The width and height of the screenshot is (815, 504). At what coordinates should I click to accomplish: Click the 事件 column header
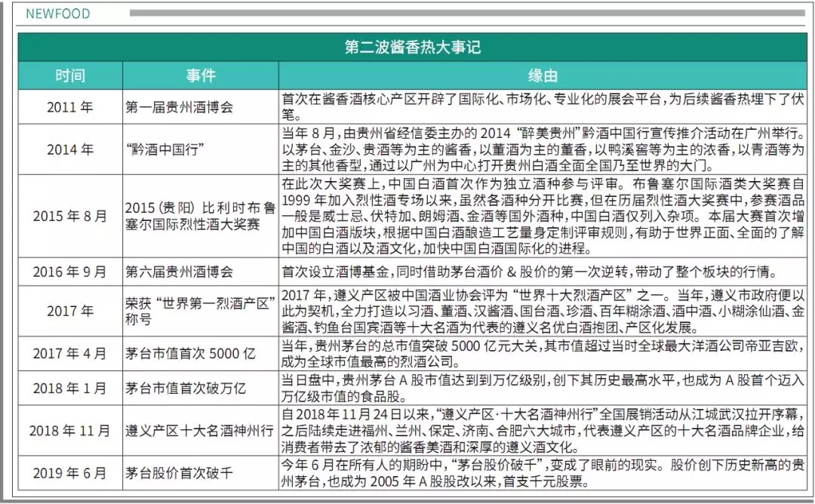[x=201, y=76]
